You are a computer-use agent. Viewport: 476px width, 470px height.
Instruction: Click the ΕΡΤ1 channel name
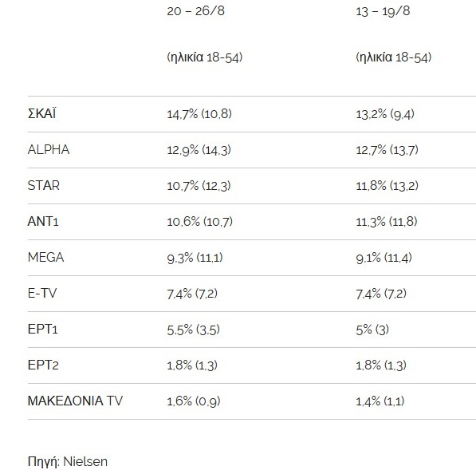(x=42, y=329)
